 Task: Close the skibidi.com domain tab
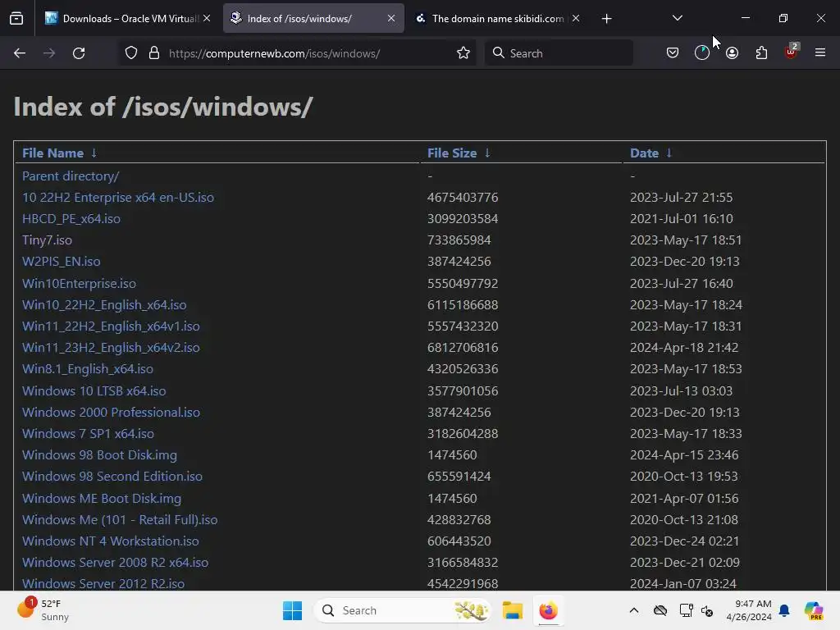click(576, 18)
